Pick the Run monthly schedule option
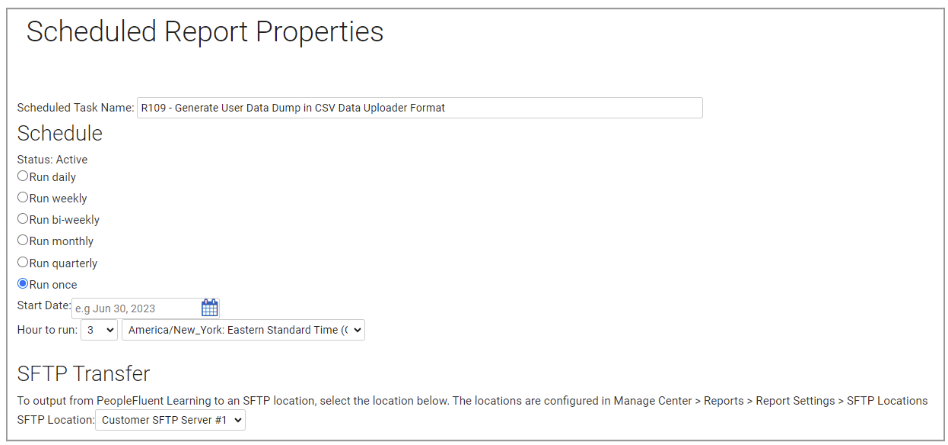 point(22,240)
